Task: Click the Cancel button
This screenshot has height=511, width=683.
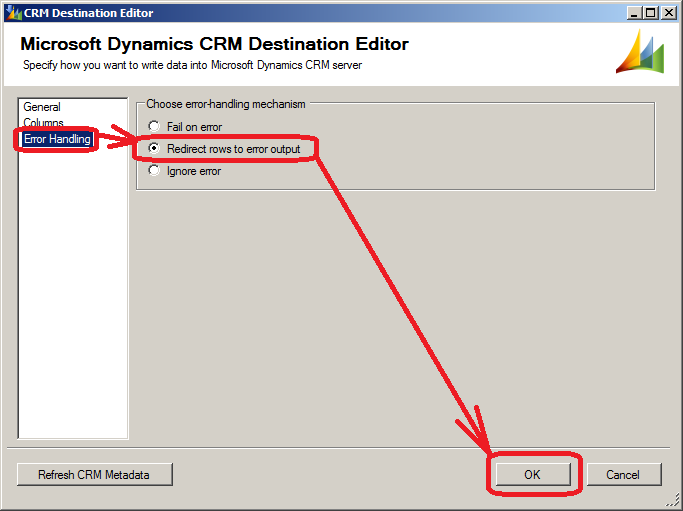Action: click(x=623, y=474)
